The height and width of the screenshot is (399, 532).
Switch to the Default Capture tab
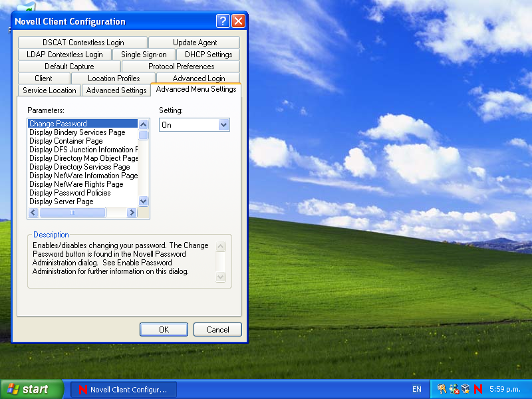pos(69,66)
